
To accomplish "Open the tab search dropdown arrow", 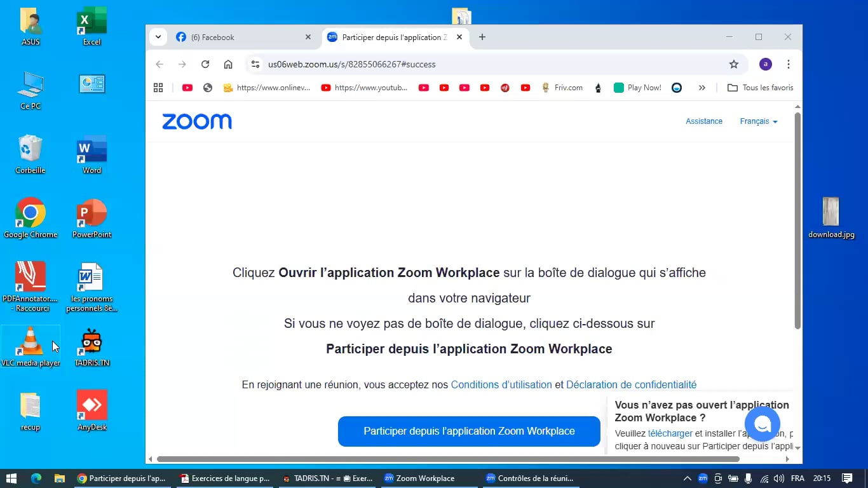I will (158, 37).
